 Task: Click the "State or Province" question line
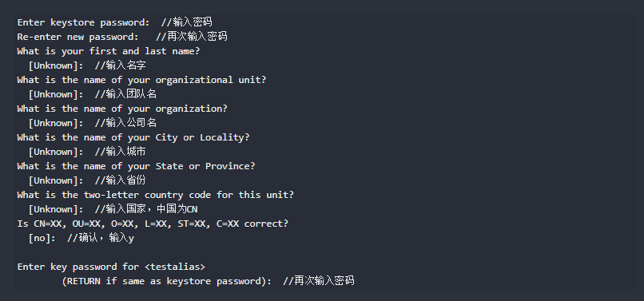(136, 166)
